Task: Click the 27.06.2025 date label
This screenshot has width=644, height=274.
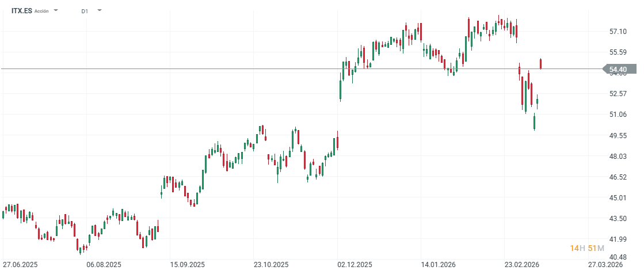Action: coord(21,265)
